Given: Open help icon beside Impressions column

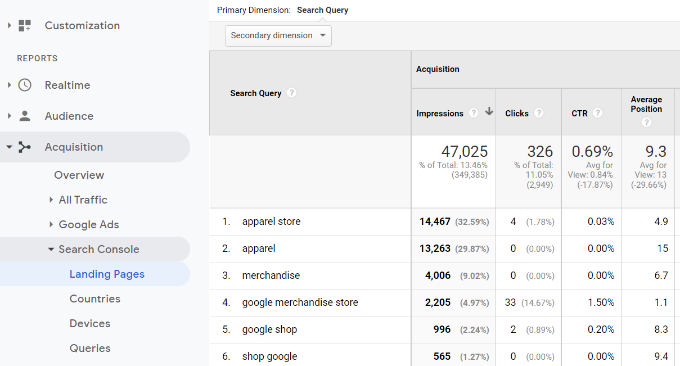Looking at the screenshot, I should [474, 113].
